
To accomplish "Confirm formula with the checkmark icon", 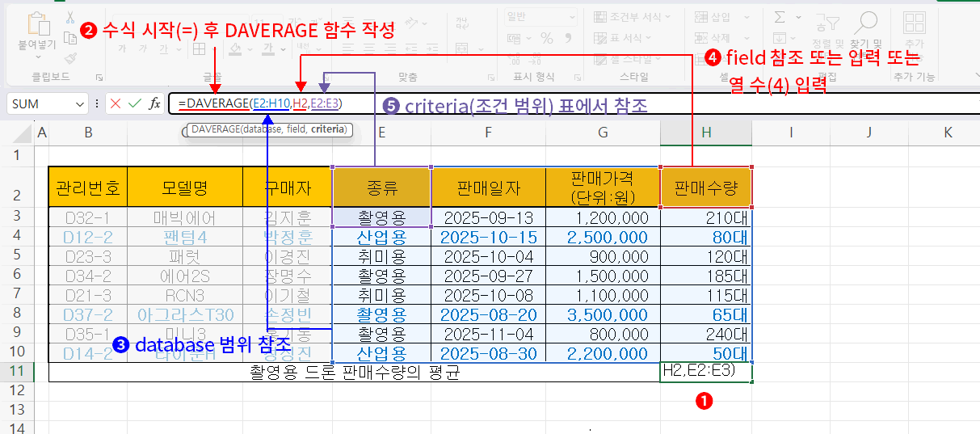I will tap(134, 103).
